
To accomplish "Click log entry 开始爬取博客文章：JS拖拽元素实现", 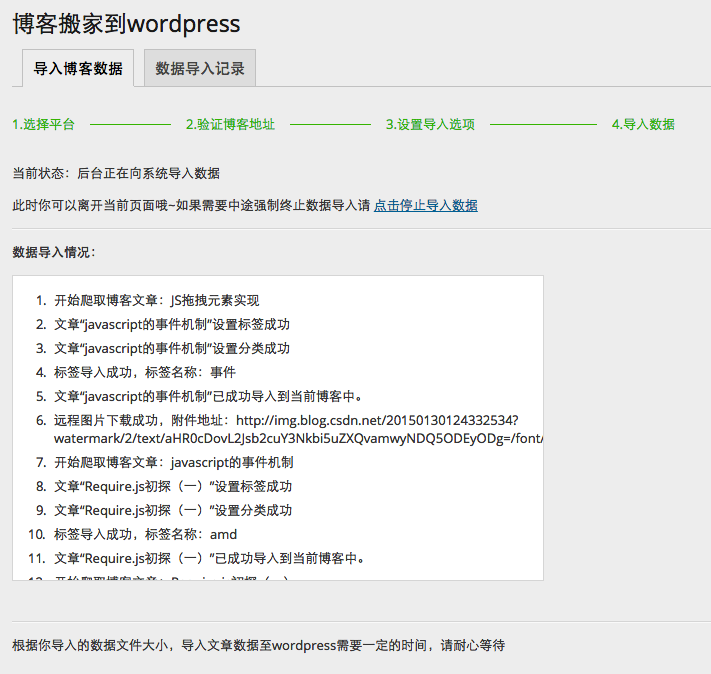I will tap(156, 300).
